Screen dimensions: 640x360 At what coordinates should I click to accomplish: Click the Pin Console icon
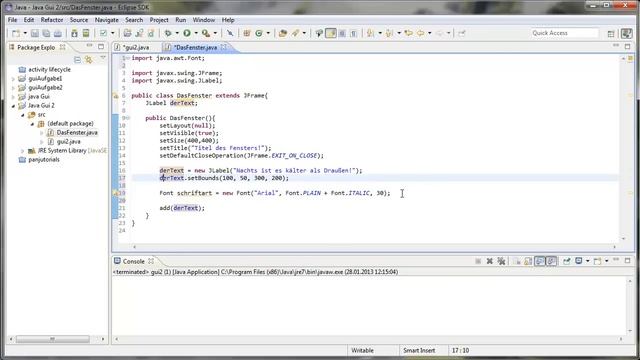click(567, 261)
